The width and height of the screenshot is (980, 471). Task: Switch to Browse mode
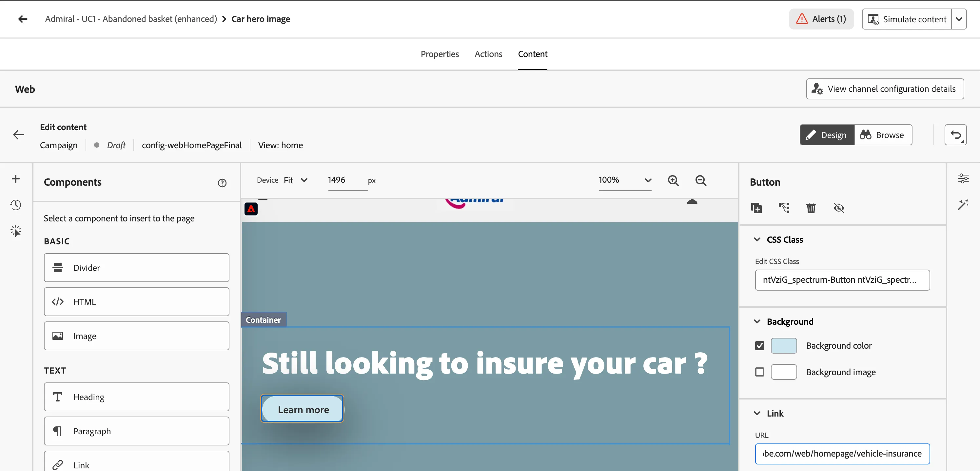(883, 135)
